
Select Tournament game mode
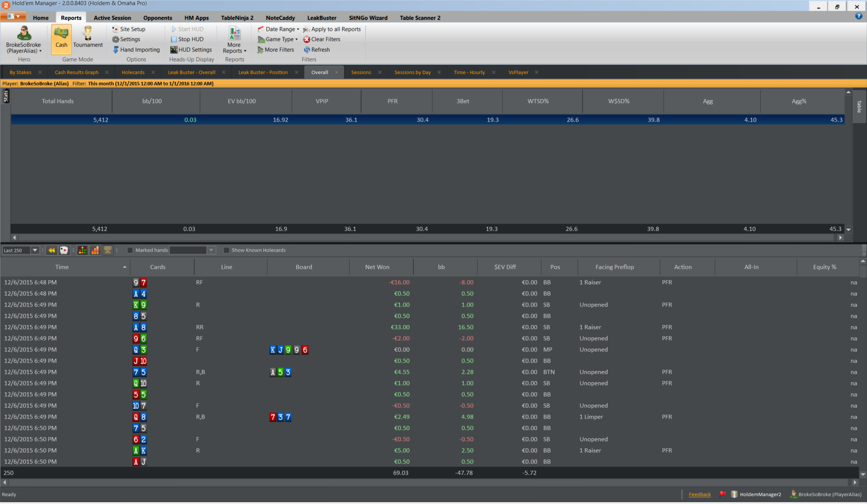click(88, 37)
